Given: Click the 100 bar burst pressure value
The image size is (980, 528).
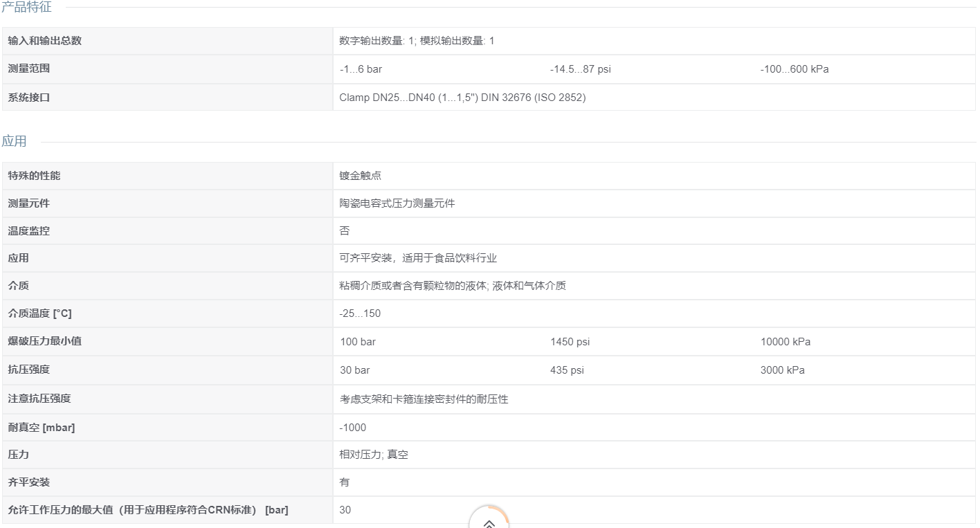Looking at the screenshot, I should (x=358, y=342).
